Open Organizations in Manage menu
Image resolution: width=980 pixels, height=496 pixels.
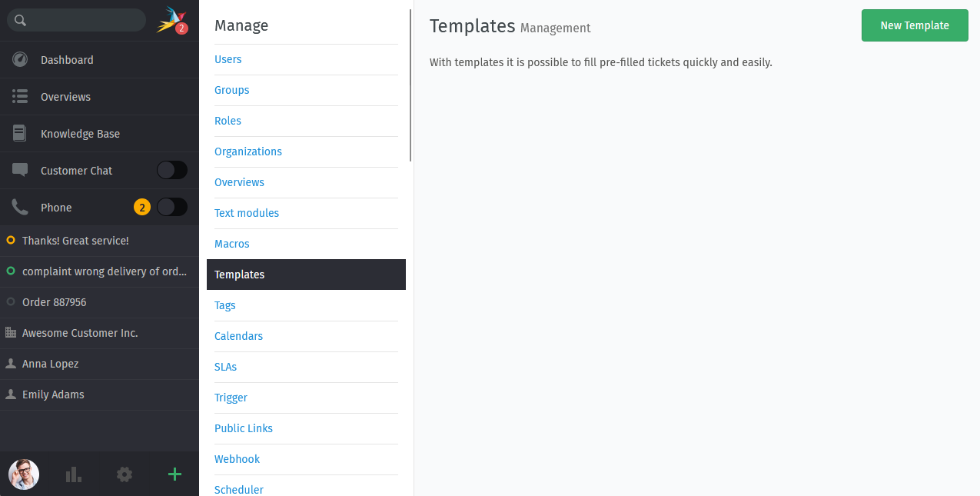(x=248, y=151)
